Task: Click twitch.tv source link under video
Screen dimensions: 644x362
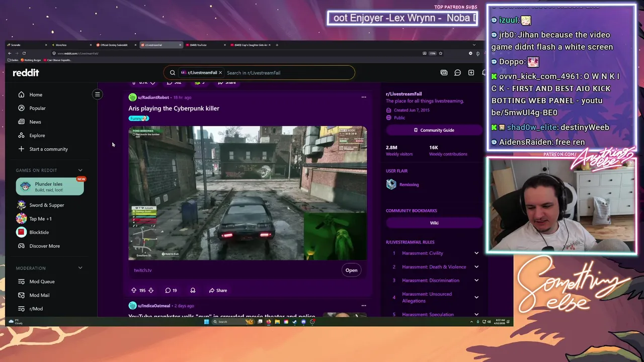Action: 142,270
